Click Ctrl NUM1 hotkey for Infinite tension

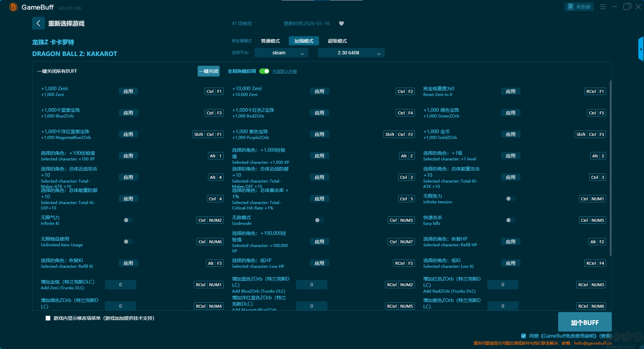[x=593, y=199]
